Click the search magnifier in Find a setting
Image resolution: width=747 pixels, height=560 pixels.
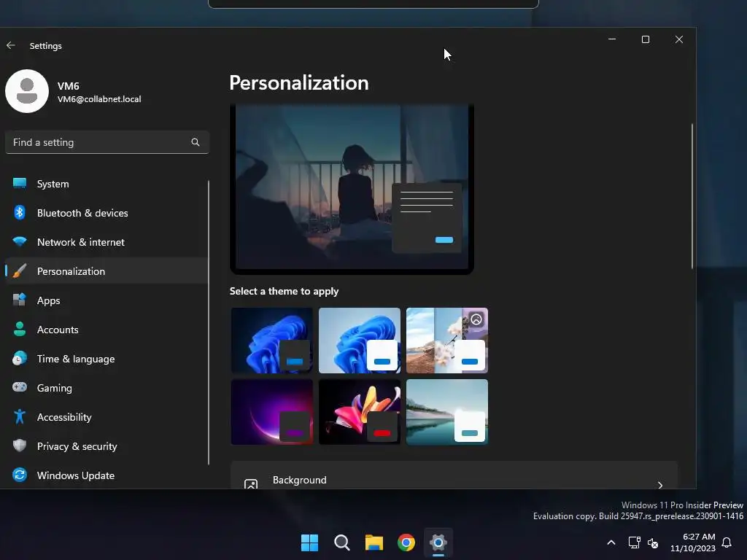click(x=196, y=142)
